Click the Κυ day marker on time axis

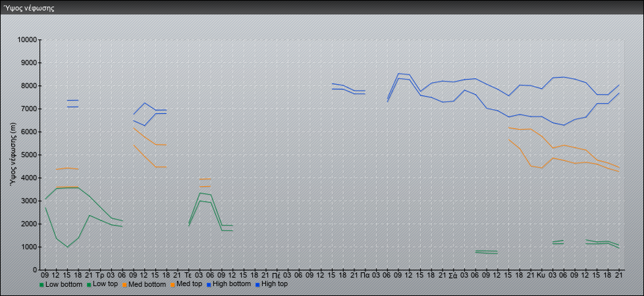(541, 274)
